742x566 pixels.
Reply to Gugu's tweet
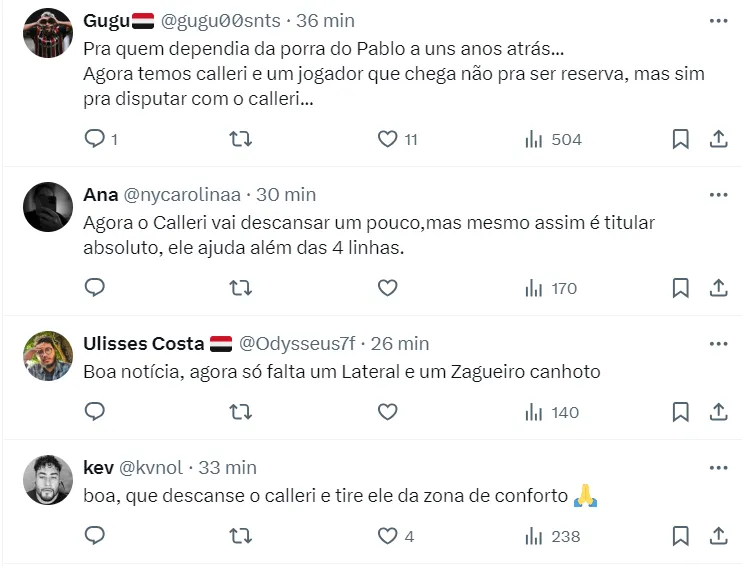(x=95, y=139)
